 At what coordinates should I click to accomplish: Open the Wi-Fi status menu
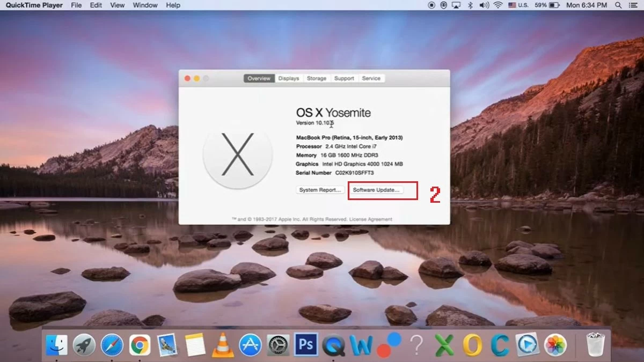498,5
